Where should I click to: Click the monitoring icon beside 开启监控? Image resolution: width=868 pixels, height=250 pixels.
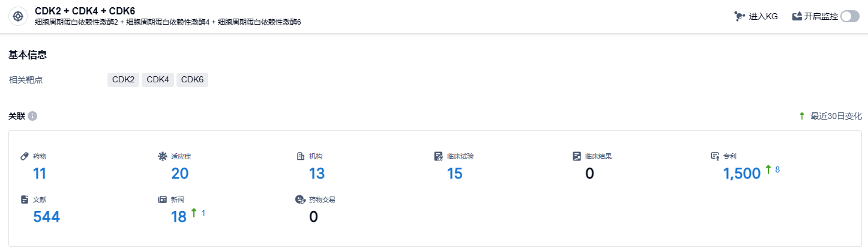coord(797,16)
